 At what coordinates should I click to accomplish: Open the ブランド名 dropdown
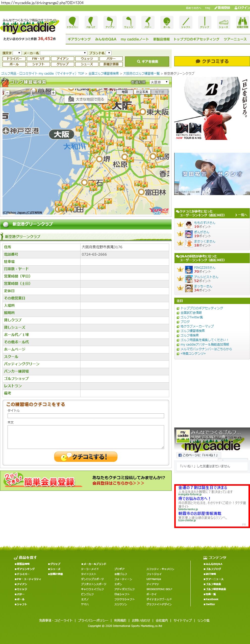pyautogui.click(x=109, y=53)
